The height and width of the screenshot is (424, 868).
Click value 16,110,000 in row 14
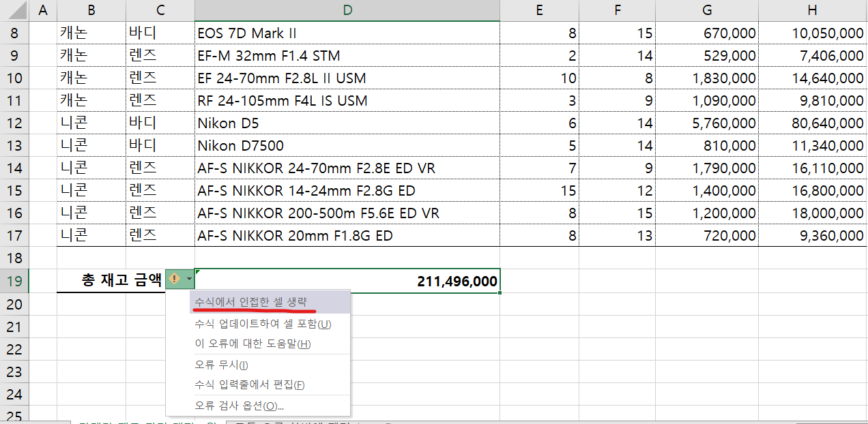point(813,168)
